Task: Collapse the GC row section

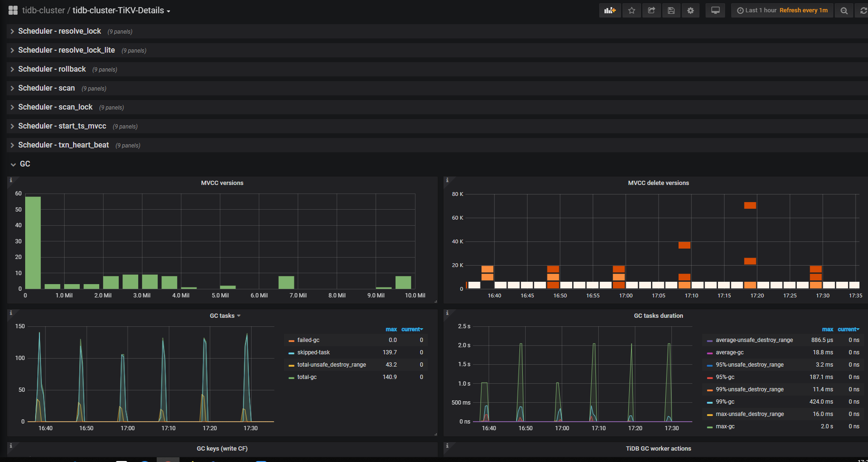Action: coord(25,164)
